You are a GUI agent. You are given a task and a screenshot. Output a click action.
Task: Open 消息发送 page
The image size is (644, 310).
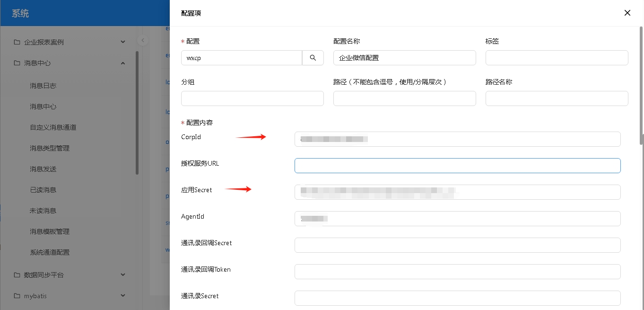pos(43,169)
